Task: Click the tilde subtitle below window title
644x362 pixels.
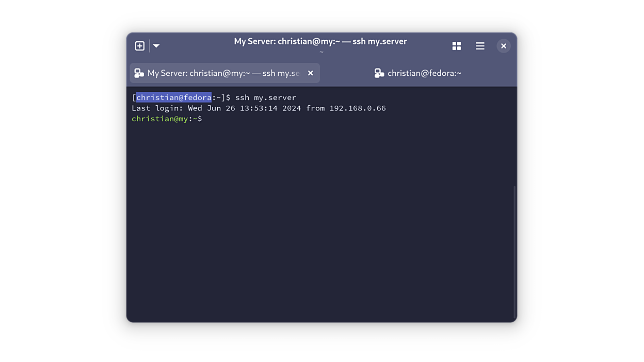Action: 321,52
